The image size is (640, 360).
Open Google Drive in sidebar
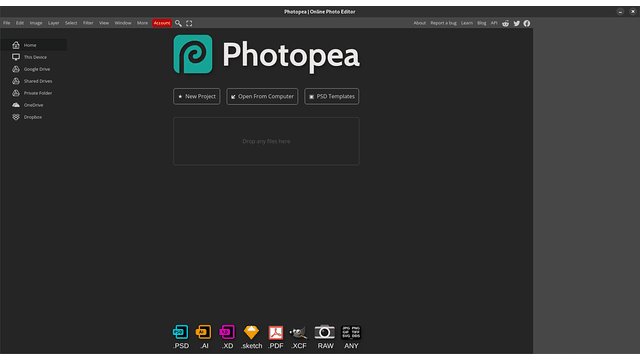click(33, 69)
